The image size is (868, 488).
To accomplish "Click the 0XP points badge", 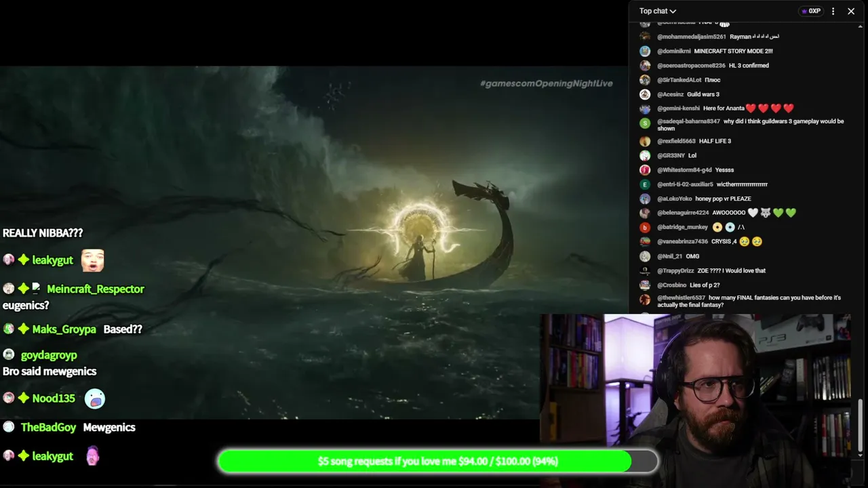I will tap(810, 11).
